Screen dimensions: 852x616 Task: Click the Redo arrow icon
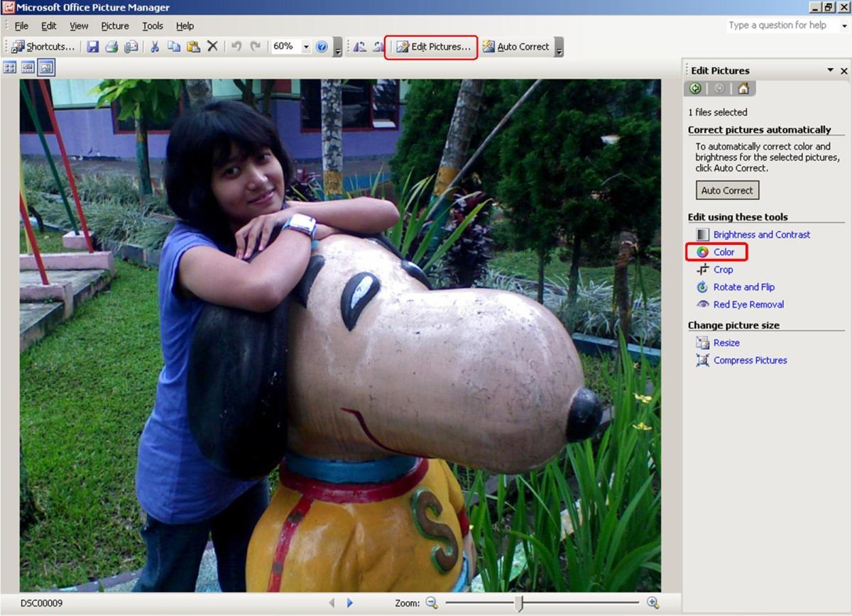pos(255,47)
